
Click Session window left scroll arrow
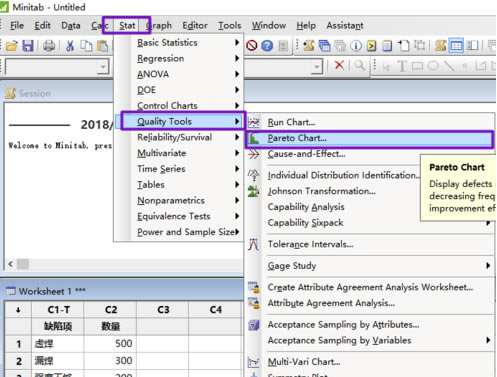[11, 264]
